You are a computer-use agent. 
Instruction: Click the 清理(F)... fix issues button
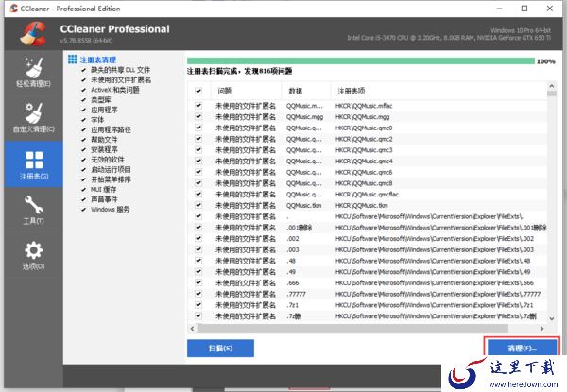(522, 348)
